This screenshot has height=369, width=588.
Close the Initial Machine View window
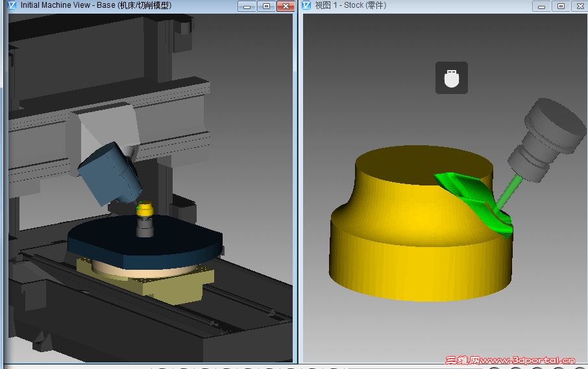pyautogui.click(x=286, y=6)
